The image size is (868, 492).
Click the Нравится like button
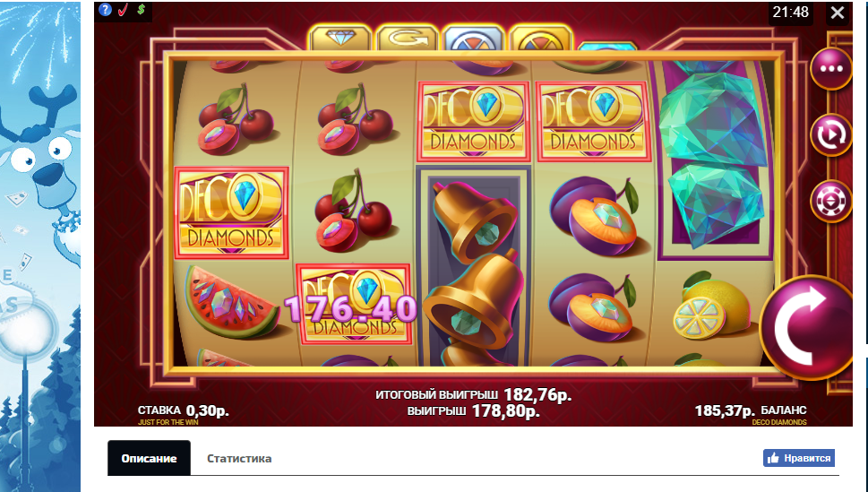(799, 458)
